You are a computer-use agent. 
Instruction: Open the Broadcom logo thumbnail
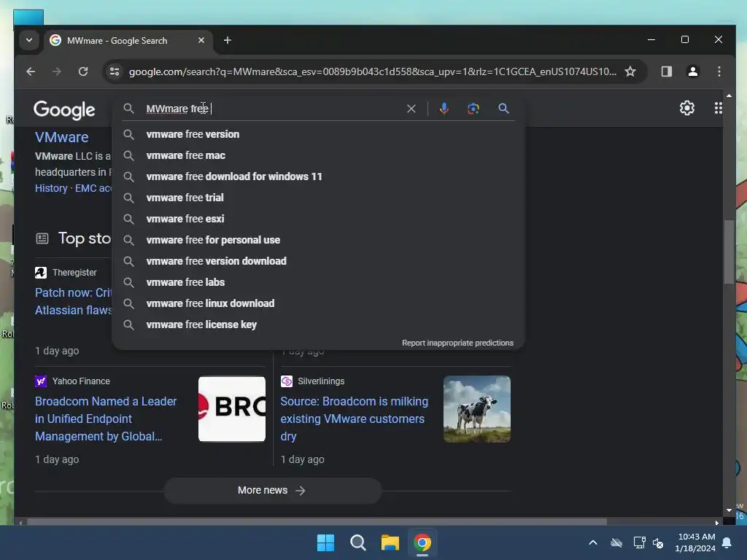click(x=232, y=409)
